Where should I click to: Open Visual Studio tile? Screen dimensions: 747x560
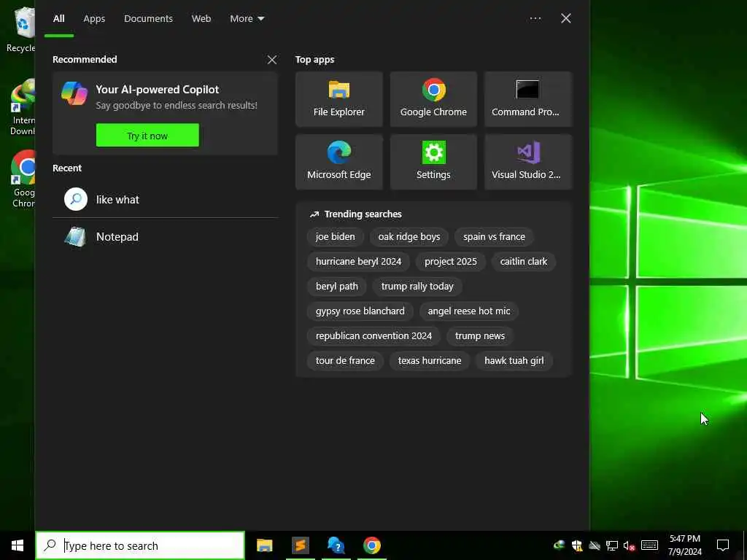[x=528, y=162]
